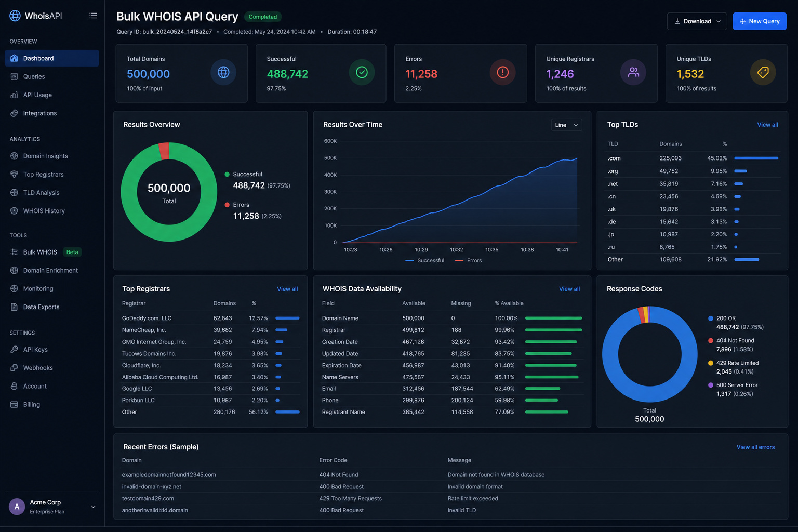Click the Cloudflare, Inc. registrar row

click(210, 365)
